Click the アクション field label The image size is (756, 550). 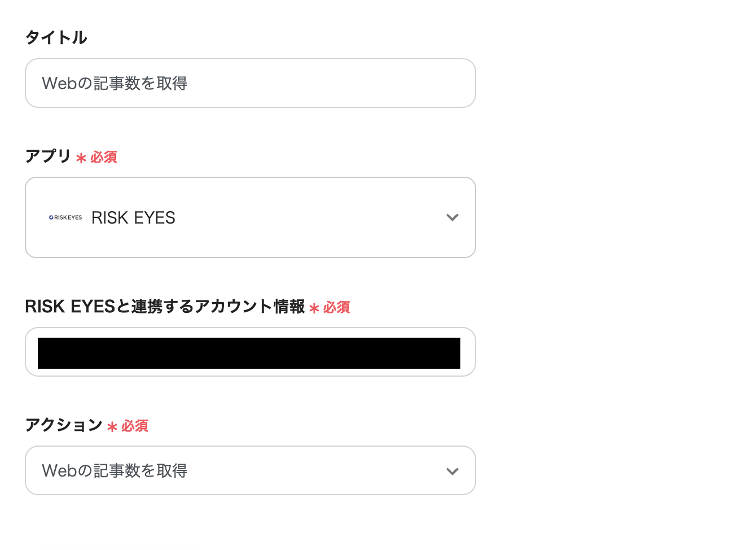64,425
